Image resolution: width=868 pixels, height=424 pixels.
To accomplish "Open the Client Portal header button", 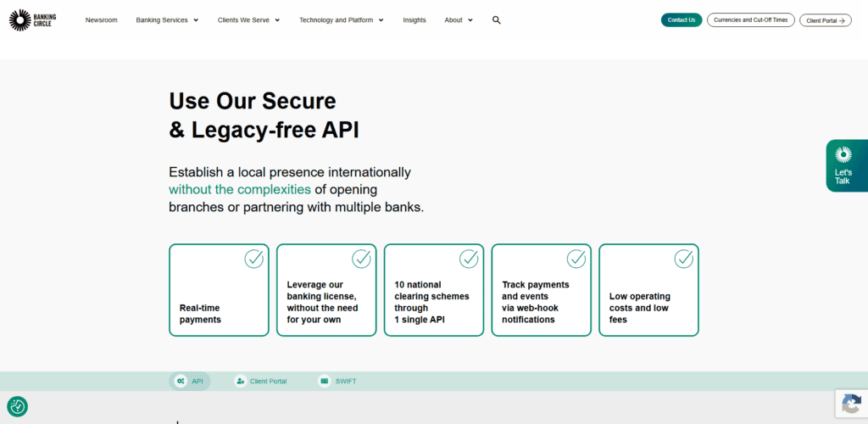I will click(x=826, y=20).
